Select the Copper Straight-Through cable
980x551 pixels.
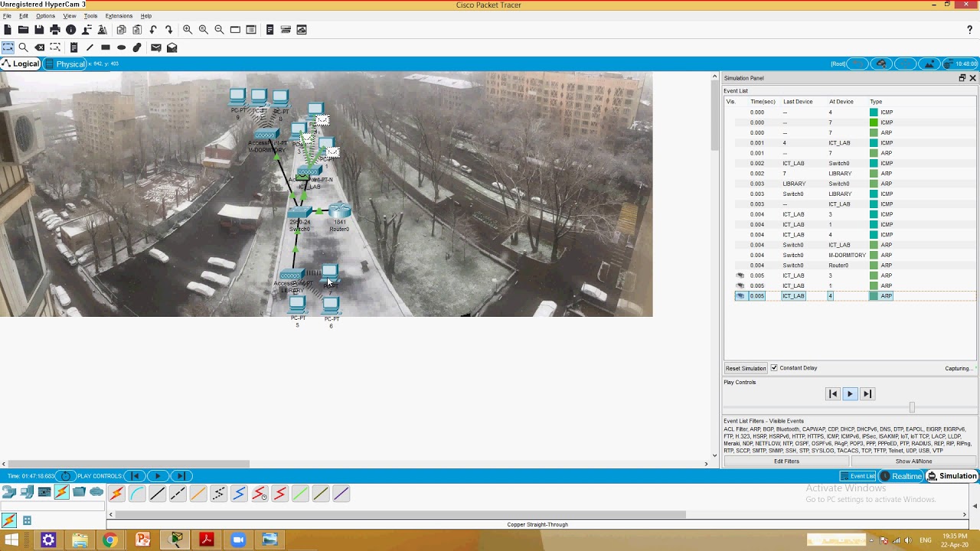click(158, 494)
